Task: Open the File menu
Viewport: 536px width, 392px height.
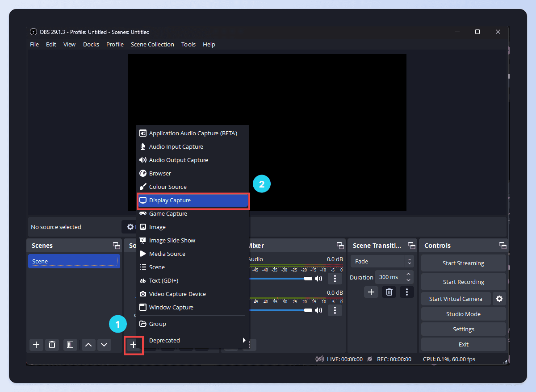Action: 34,44
